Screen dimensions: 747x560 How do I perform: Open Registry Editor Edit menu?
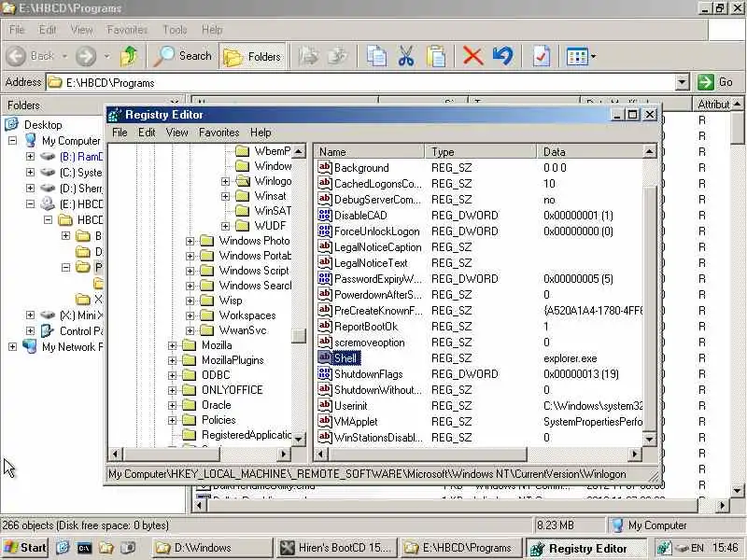[x=147, y=133]
